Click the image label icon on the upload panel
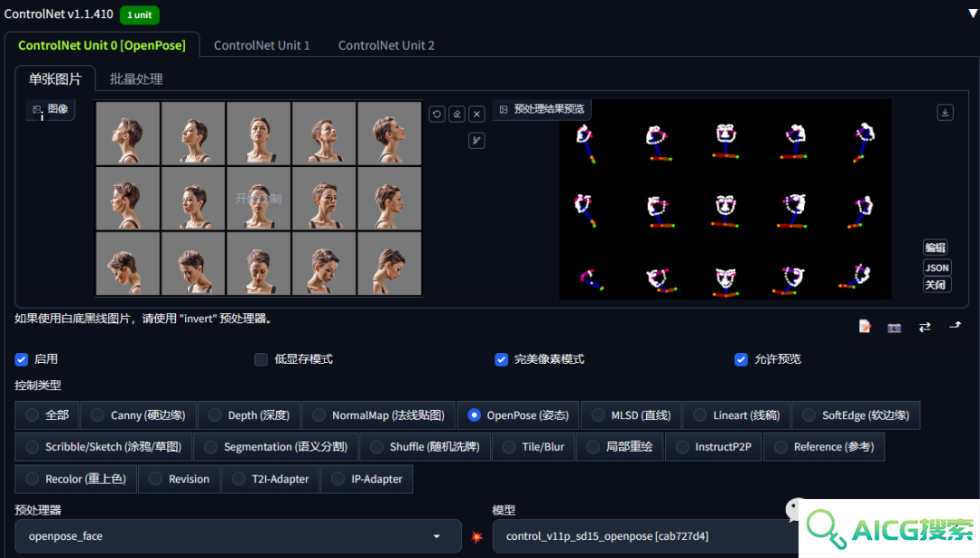Image resolution: width=980 pixels, height=558 pixels. (37, 110)
